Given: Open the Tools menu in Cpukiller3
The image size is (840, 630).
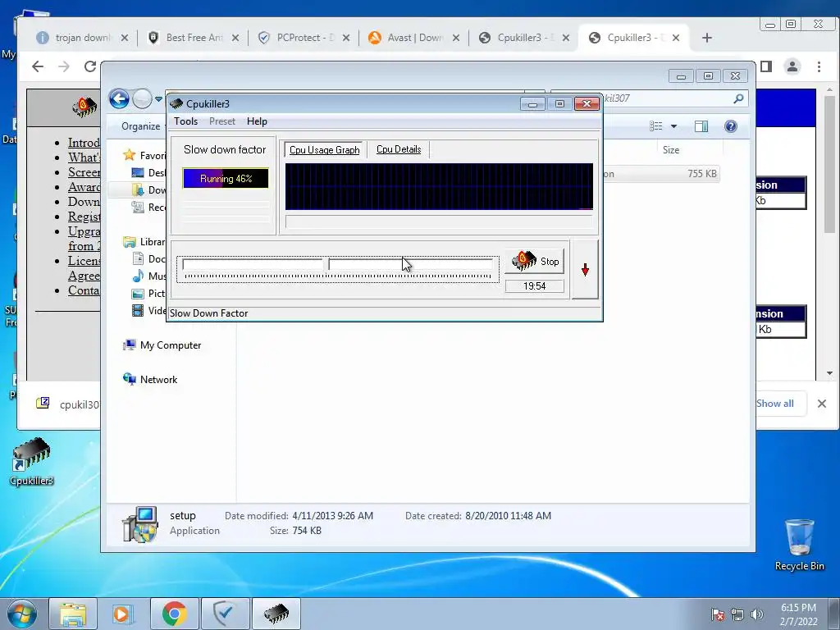Looking at the screenshot, I should pyautogui.click(x=185, y=121).
